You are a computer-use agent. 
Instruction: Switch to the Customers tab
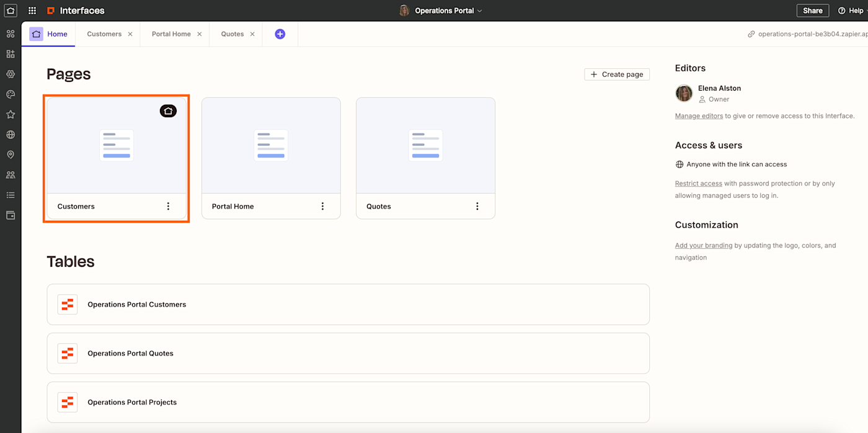click(x=104, y=34)
